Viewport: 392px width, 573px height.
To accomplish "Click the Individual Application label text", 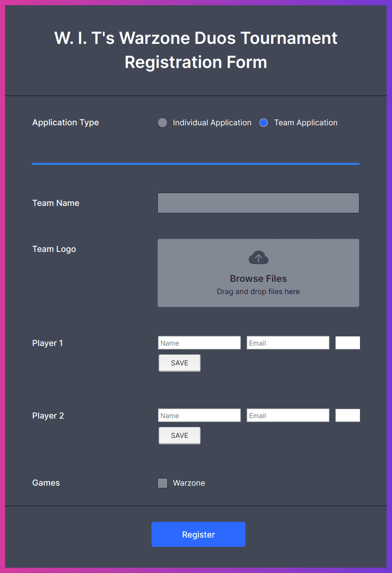I will (212, 123).
